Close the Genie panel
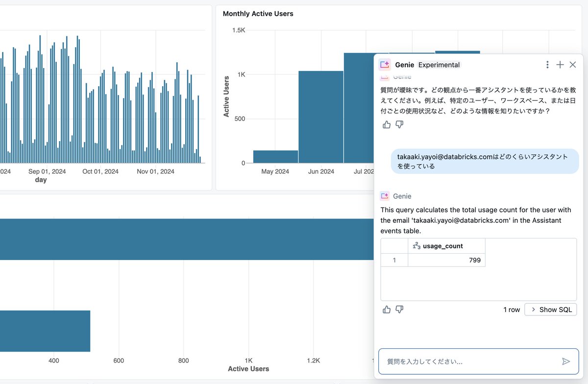This screenshot has height=384, width=588. (x=572, y=65)
